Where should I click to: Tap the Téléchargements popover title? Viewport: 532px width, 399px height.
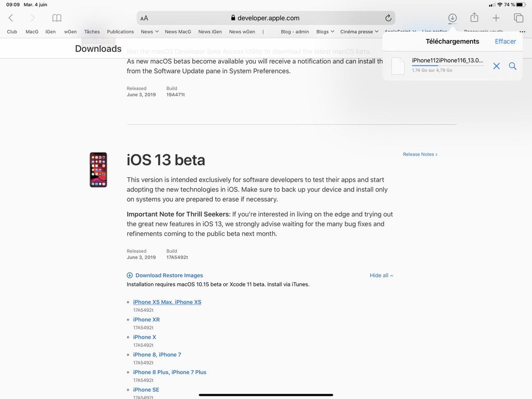(x=452, y=41)
